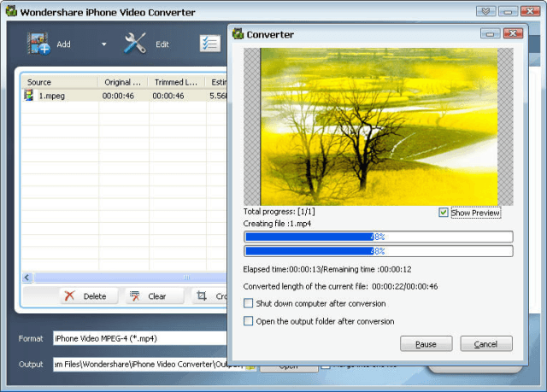Click the Add video file icon
This screenshot has width=547, height=392.
point(38,44)
